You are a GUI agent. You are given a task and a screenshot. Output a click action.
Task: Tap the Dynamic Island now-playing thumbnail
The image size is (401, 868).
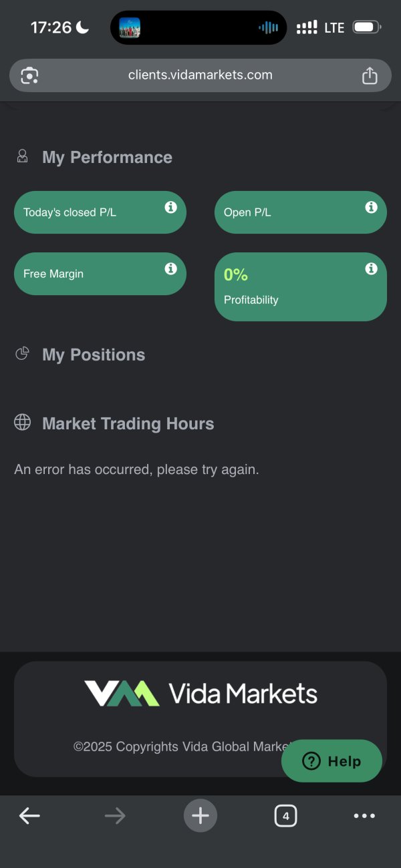tap(130, 27)
